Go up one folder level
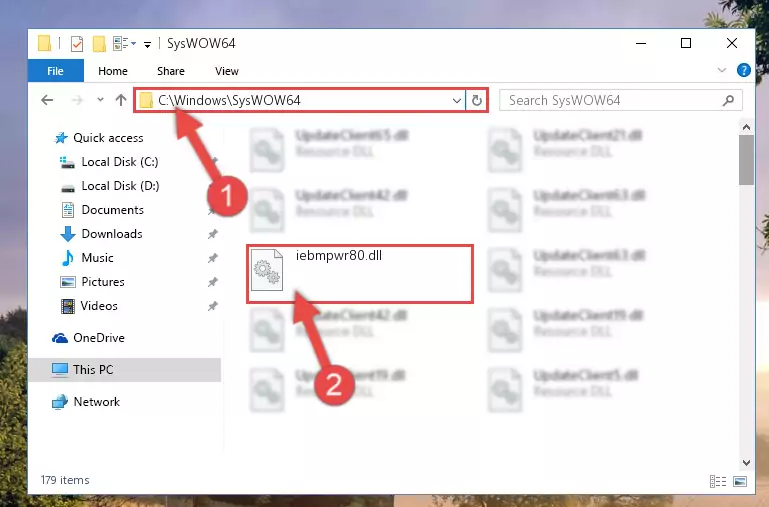 121,100
